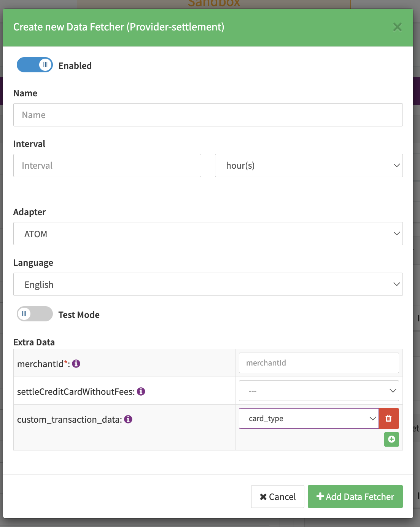
Task: Expand the Adapter dropdown showing ATOM
Action: point(208,234)
